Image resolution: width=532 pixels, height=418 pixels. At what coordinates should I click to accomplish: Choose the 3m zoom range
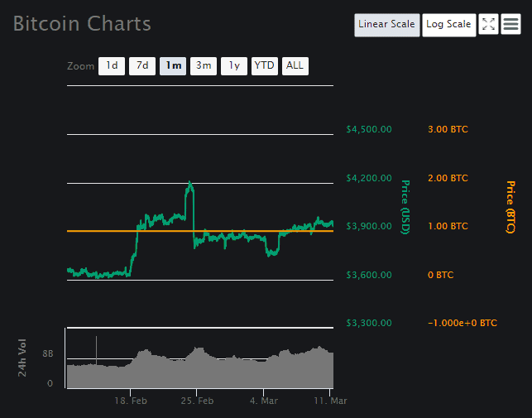[204, 66]
